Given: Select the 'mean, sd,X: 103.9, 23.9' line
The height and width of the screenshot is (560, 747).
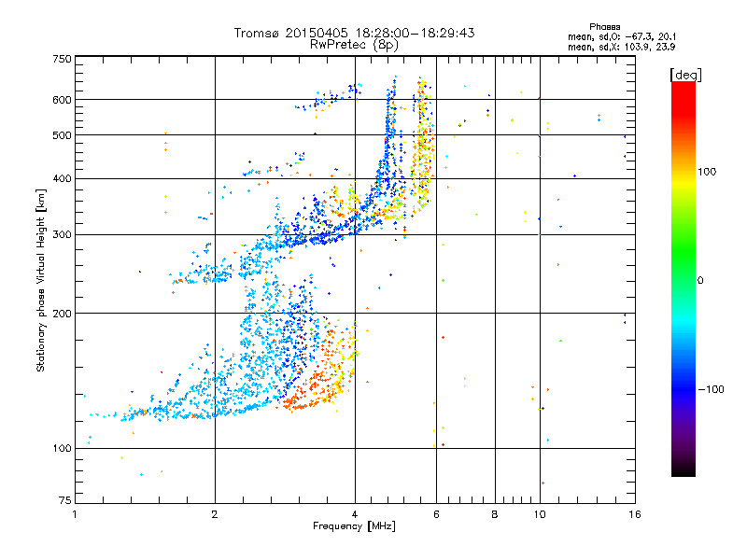Looking at the screenshot, I should pos(621,47).
